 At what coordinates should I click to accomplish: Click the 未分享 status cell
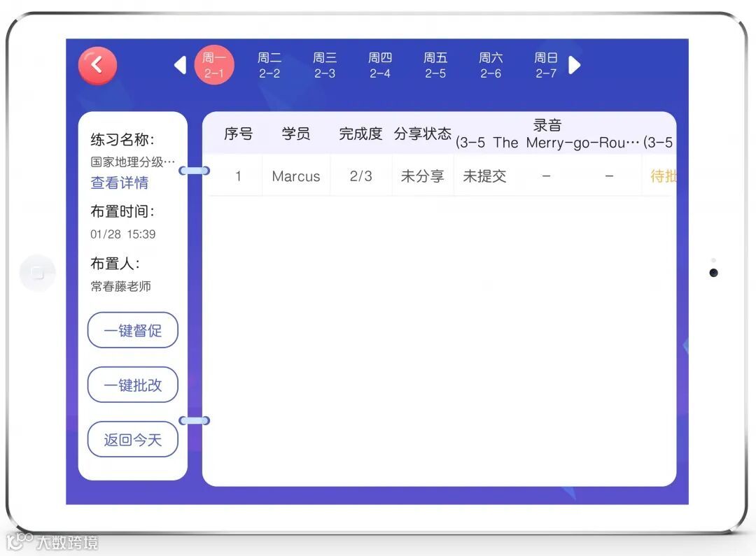coord(422,176)
